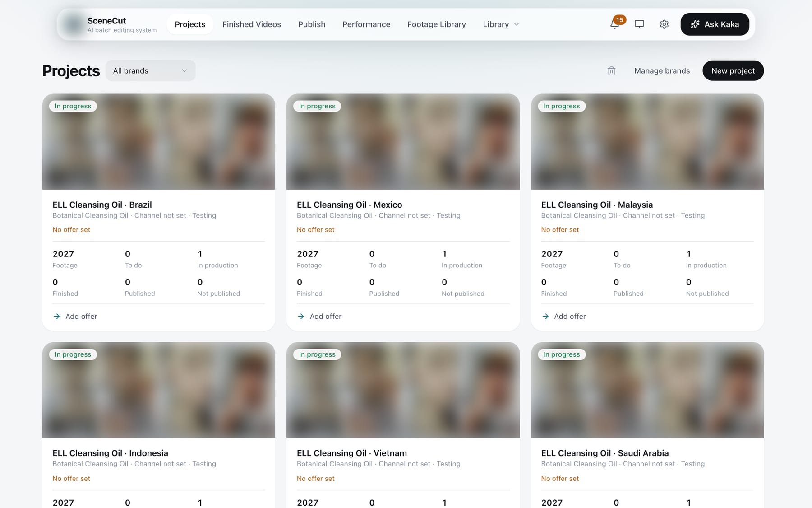The height and width of the screenshot is (508, 812).
Task: Open the Performance tab
Action: pos(366,24)
